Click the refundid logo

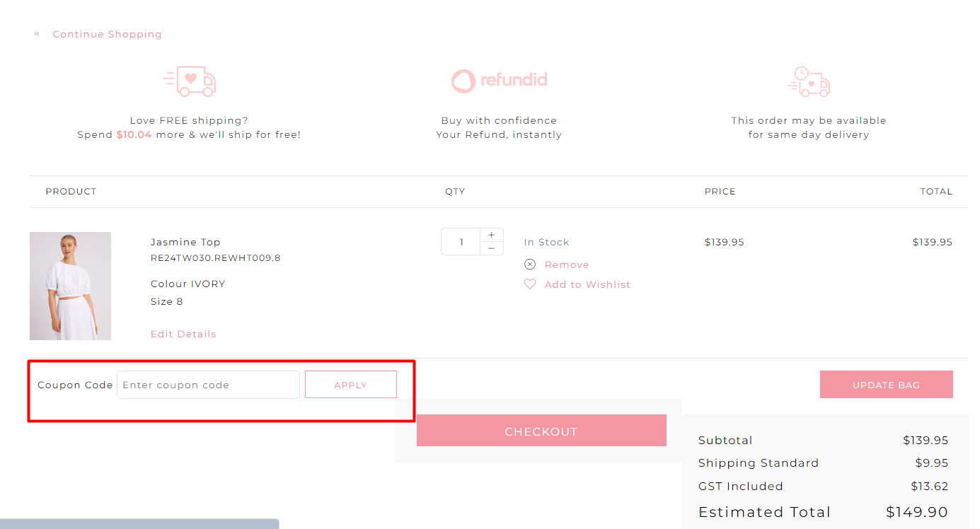[x=499, y=81]
